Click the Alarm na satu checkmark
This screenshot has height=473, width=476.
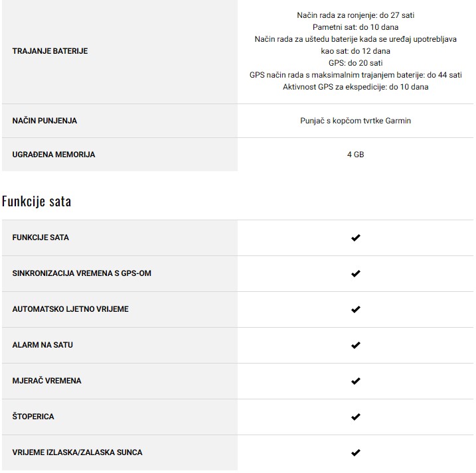click(x=355, y=345)
